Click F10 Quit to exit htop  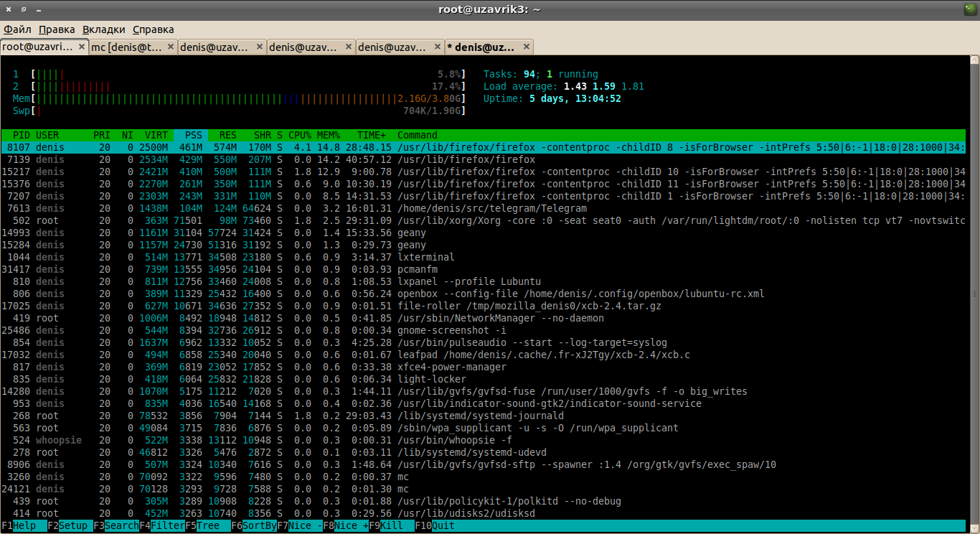pyautogui.click(x=435, y=525)
